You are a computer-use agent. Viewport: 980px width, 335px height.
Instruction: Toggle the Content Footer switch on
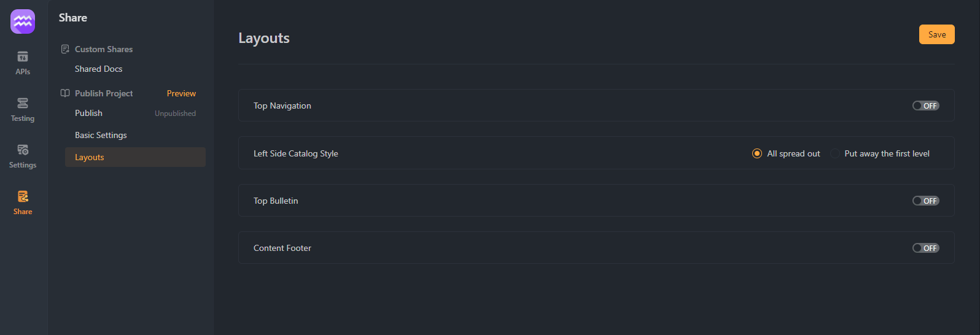(925, 248)
